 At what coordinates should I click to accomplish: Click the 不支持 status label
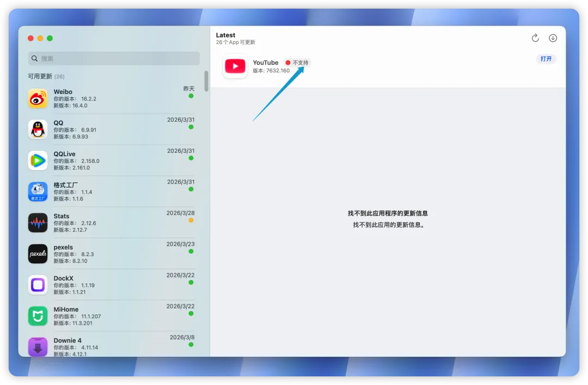coord(301,63)
